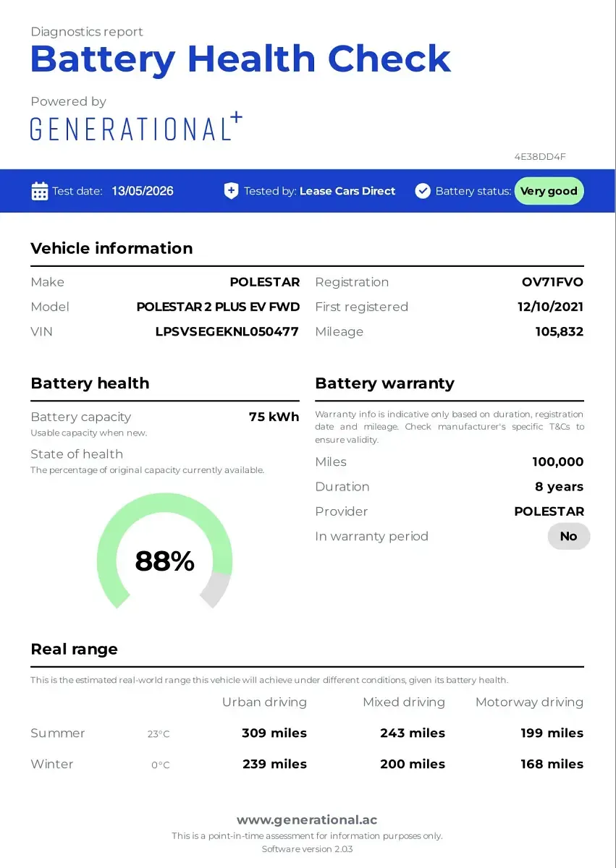This screenshot has width=616, height=868.
Task: Select the 75 kWh battery capacity value
Action: [274, 417]
